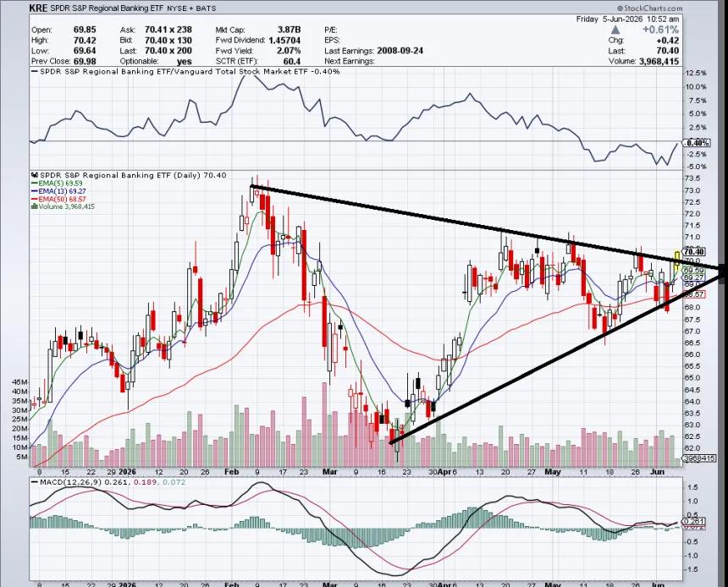Select the SCTR (ETF) value 60.4
Image resolution: width=728 pixels, height=587 pixels.
tap(291, 61)
